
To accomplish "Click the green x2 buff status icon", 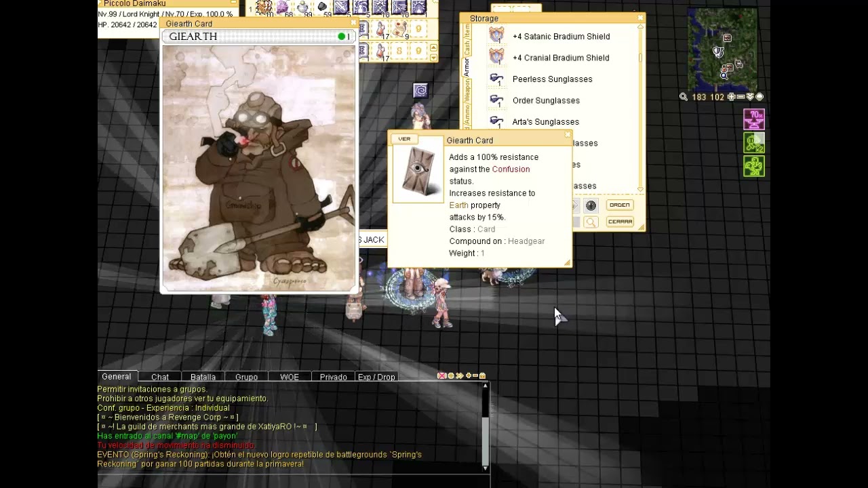I will tap(754, 142).
